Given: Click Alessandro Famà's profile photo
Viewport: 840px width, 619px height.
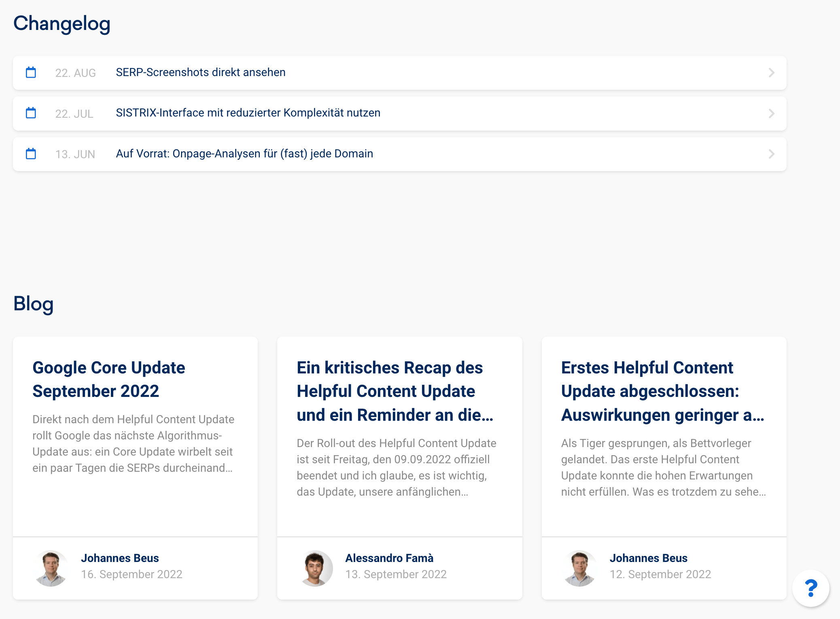Looking at the screenshot, I should 315,568.
